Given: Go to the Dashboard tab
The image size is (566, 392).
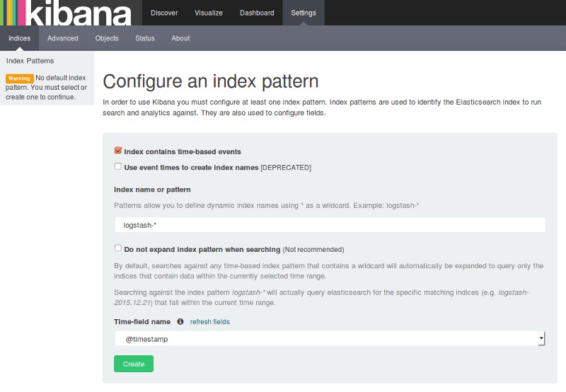Looking at the screenshot, I should [x=255, y=13].
